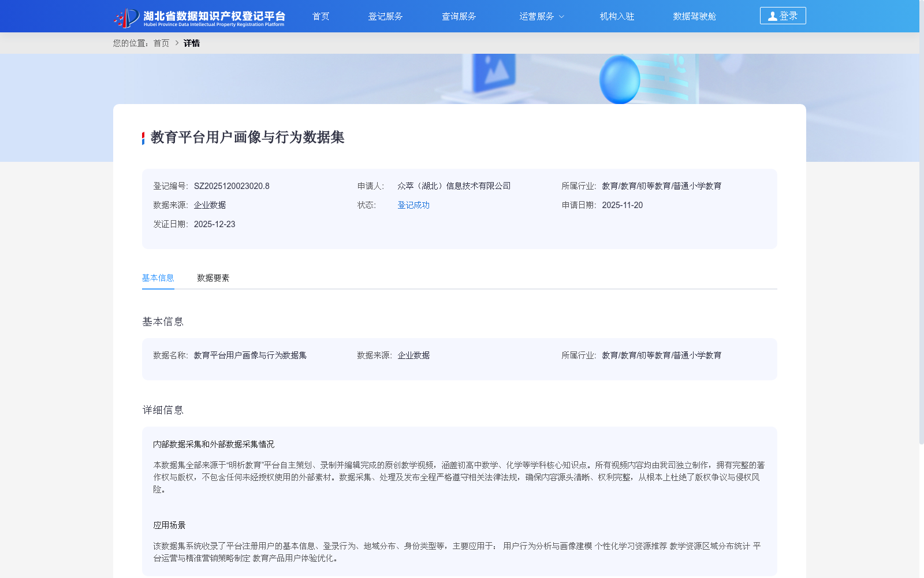This screenshot has height=578, width=924.
Task: Click the platform title 湖北省数据知识产权登记平台
Action: (x=214, y=16)
